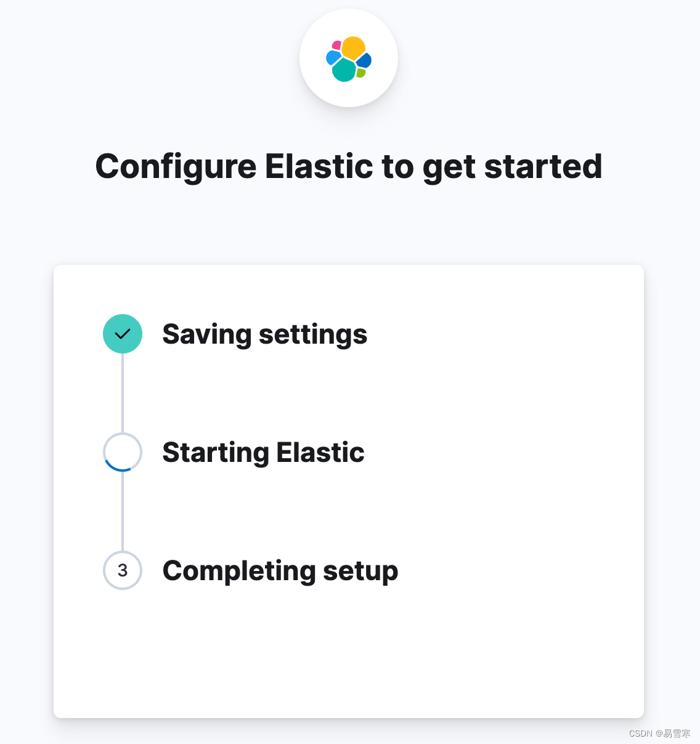The width and height of the screenshot is (700, 744).
Task: Select the loading indicator beside Starting Elastic
Action: [122, 452]
